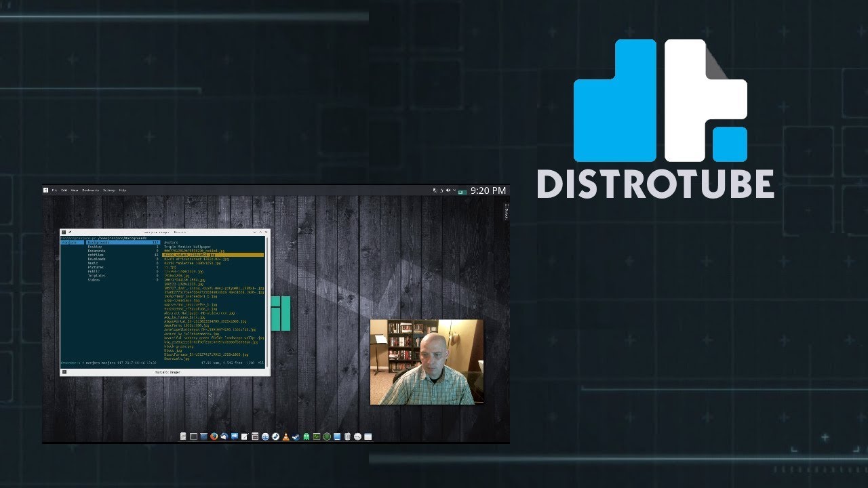Open the Konsole window menu icon
This screenshot has width=868, height=488.
tap(64, 232)
